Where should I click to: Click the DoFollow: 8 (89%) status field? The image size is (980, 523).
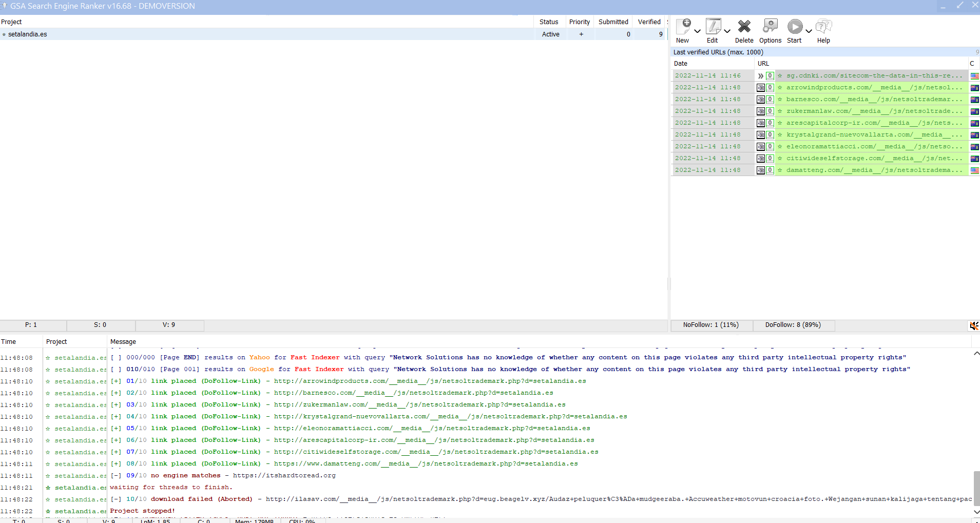coord(794,325)
